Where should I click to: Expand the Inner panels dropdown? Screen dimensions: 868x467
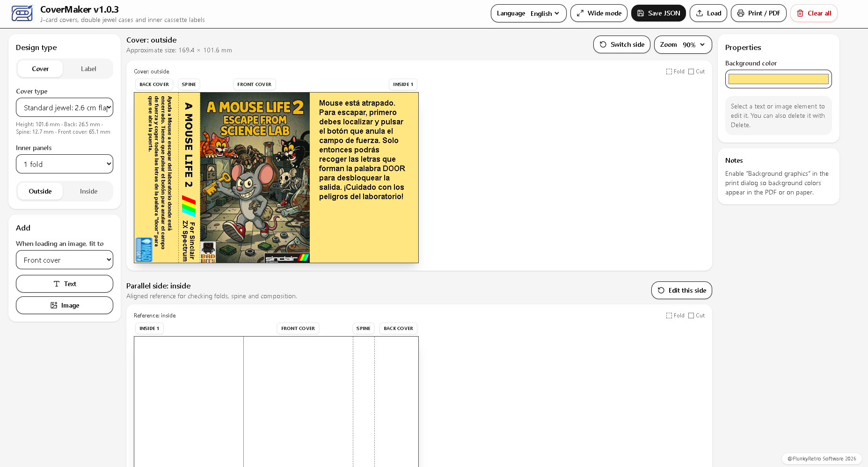tap(65, 164)
